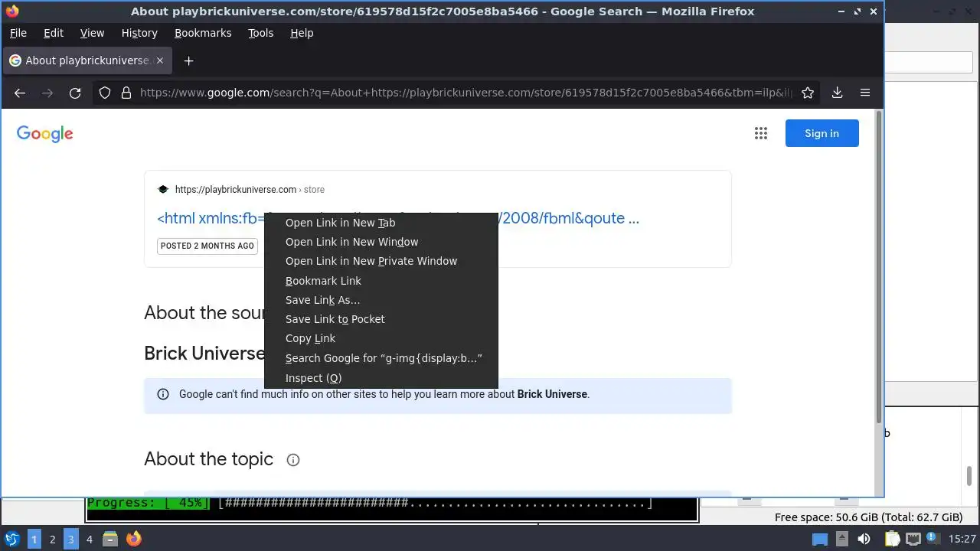Click the Google logo
This screenshot has width=980, height=551.
(x=44, y=134)
